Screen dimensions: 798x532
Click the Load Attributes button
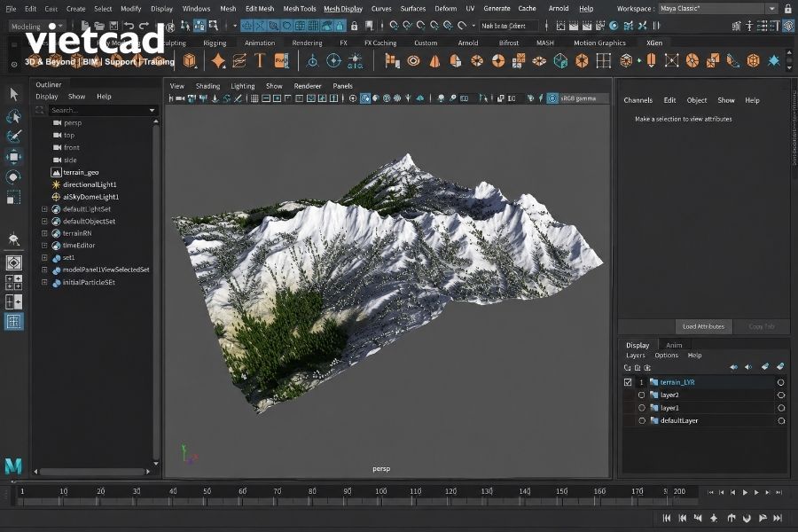(x=703, y=326)
